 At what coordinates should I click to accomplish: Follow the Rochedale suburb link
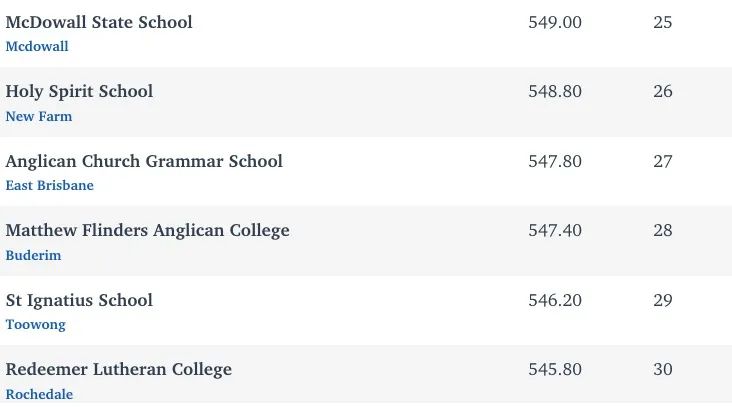click(x=39, y=394)
